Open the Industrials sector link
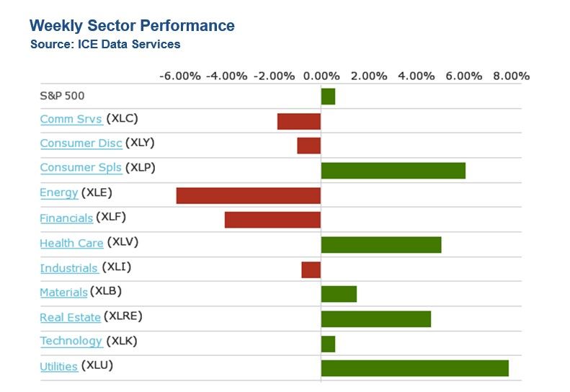The width and height of the screenshot is (570, 392). point(68,268)
